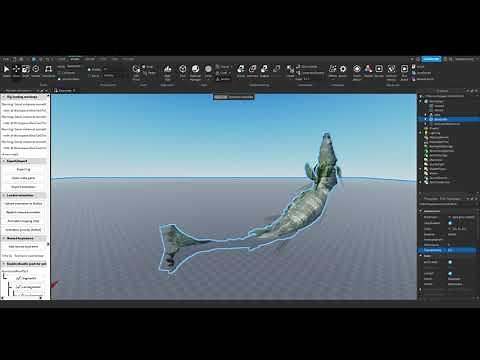This screenshot has width=480, height=360.
Task: Open the Color picker tool
Action: pos(208,71)
